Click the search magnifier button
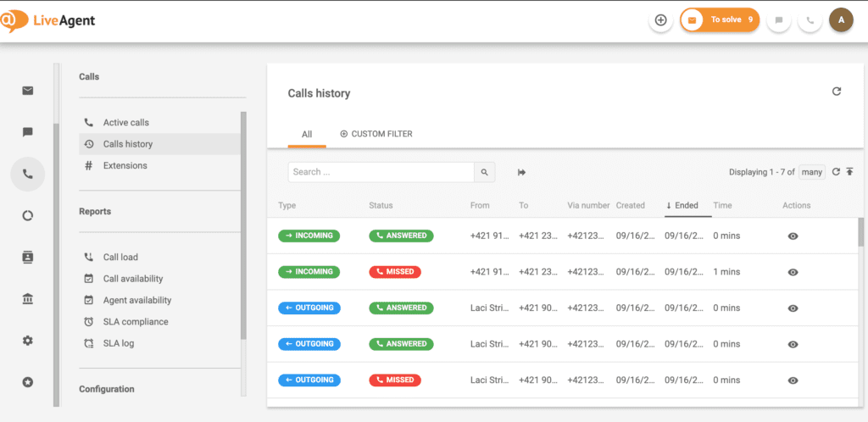Screen dimensions: 868x422 (484, 172)
